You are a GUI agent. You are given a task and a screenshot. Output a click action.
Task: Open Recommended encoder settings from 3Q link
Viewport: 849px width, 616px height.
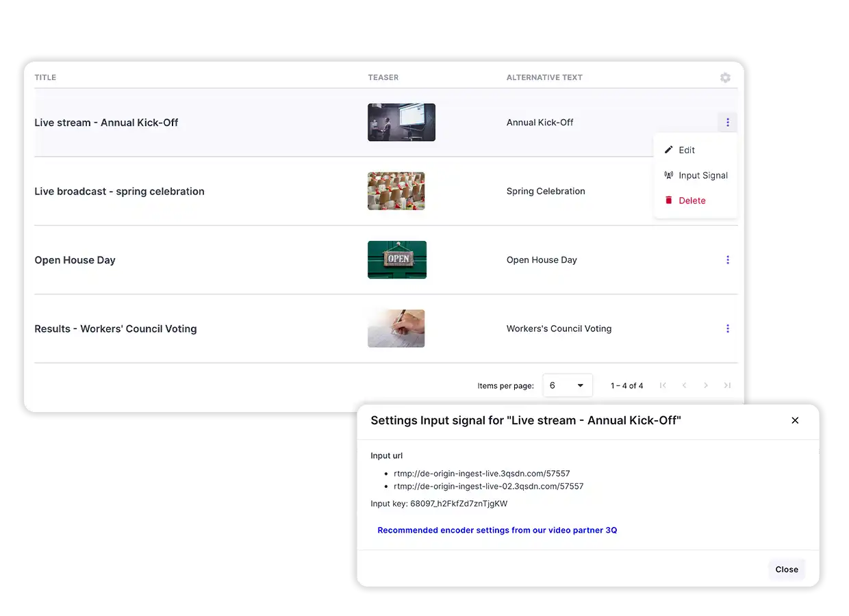coord(497,530)
